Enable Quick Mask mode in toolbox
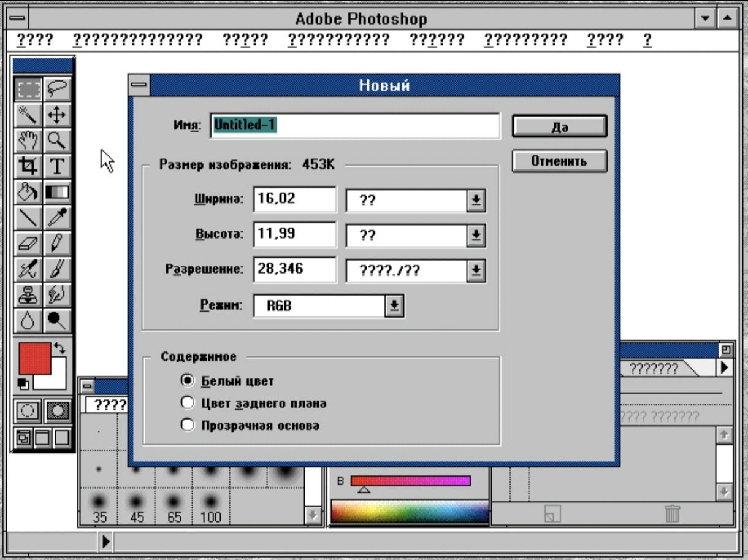The image size is (748, 560). pos(58,411)
